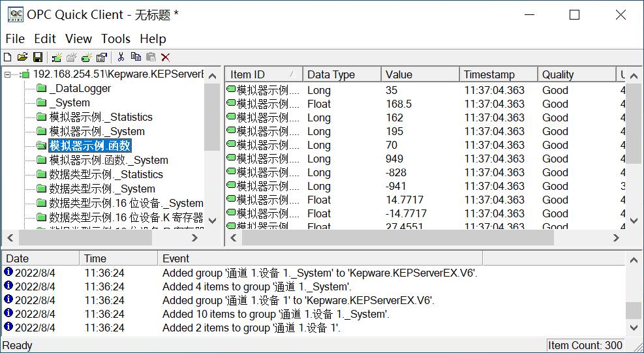Click info icon of 'Added 10 items' event
This screenshot has width=644, height=353.
click(8, 313)
